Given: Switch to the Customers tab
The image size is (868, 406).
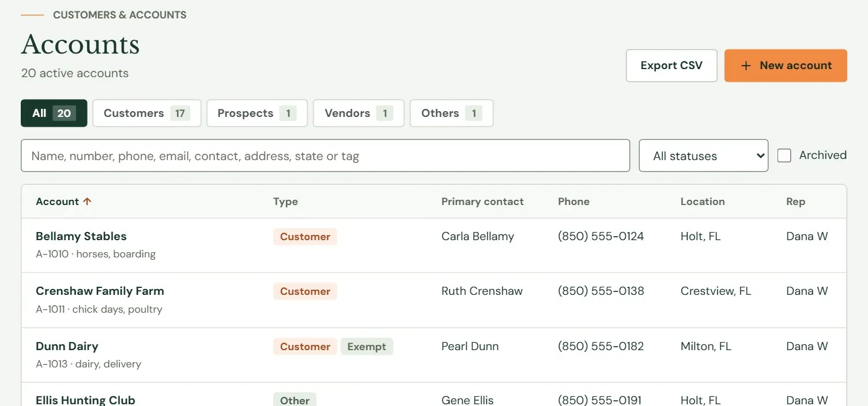Looking at the screenshot, I should pos(146,113).
